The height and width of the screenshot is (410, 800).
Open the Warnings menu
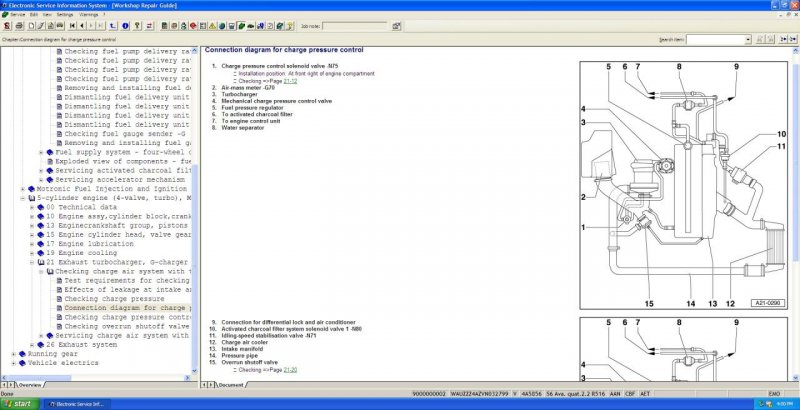(x=89, y=15)
